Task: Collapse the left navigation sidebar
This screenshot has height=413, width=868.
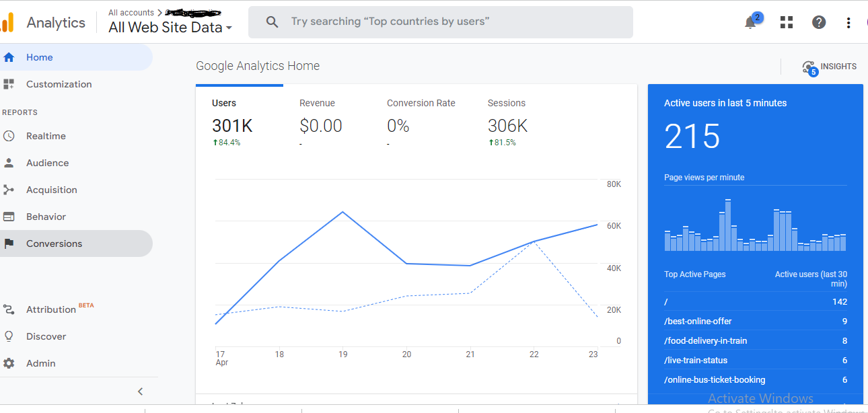Action: 140,391
